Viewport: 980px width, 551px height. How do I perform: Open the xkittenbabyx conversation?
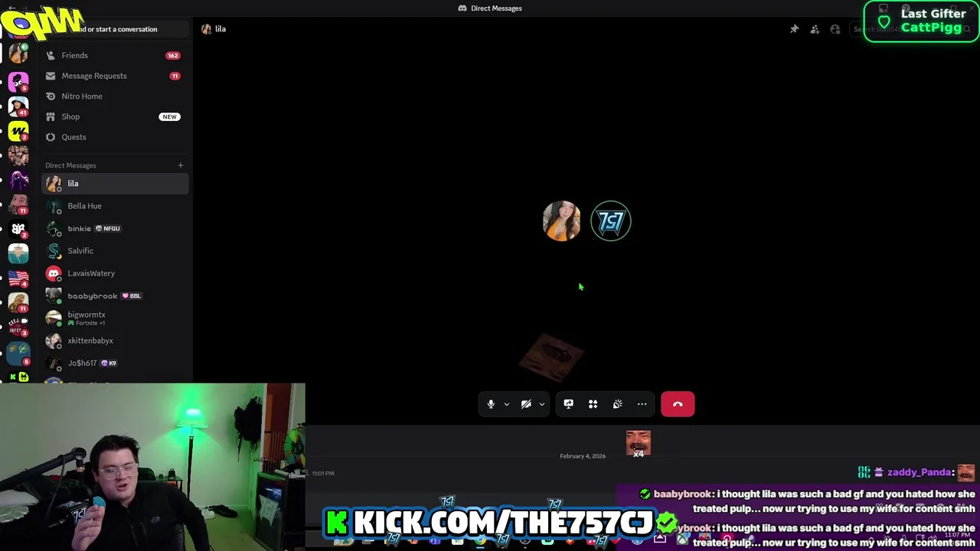click(x=115, y=341)
